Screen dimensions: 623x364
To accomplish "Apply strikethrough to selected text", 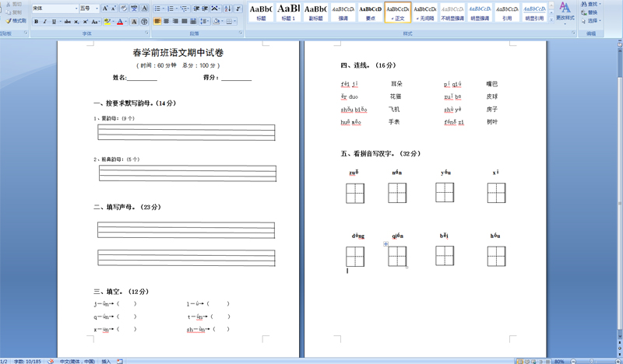I will [68, 22].
